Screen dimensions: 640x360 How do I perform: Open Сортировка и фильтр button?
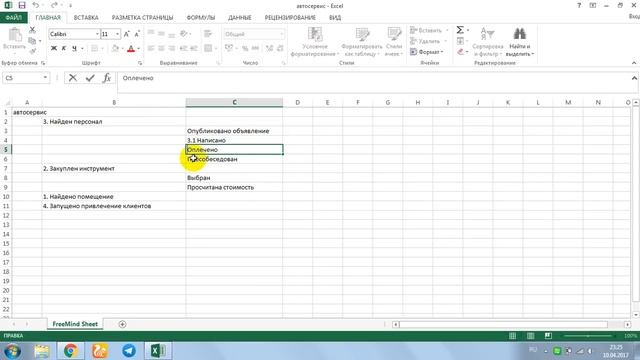(x=487, y=42)
